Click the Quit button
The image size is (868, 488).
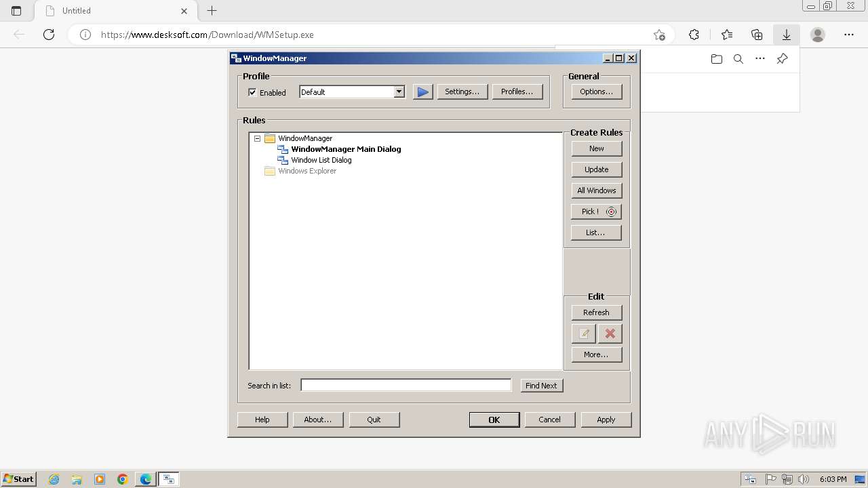(374, 420)
